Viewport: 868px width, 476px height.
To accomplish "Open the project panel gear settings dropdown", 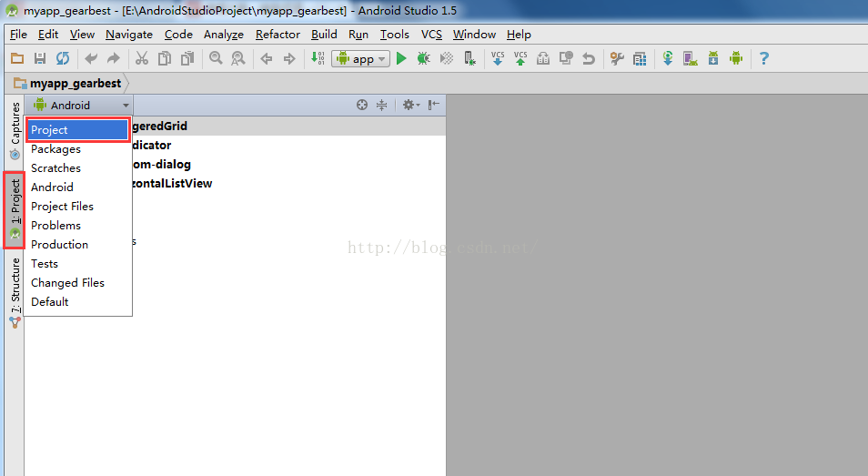I will pos(410,105).
